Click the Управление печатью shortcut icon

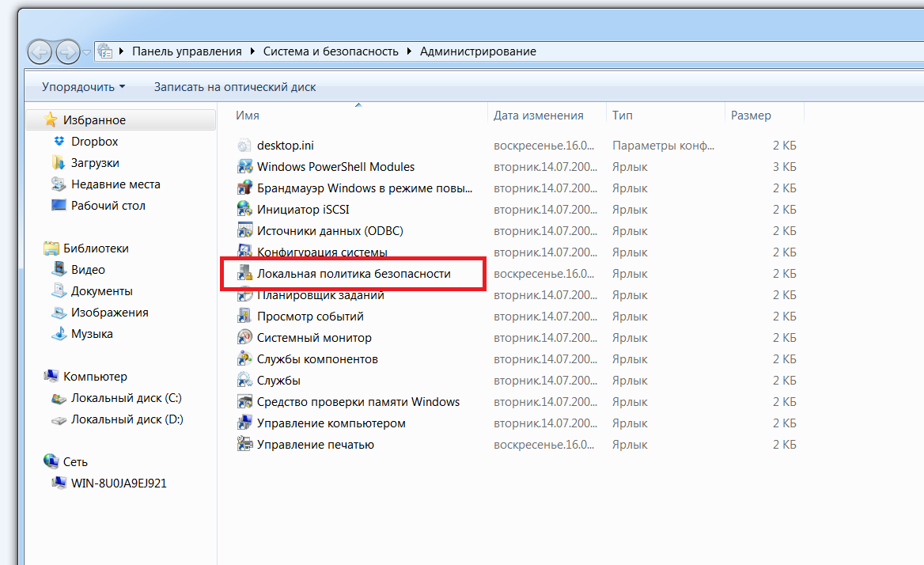tap(244, 444)
